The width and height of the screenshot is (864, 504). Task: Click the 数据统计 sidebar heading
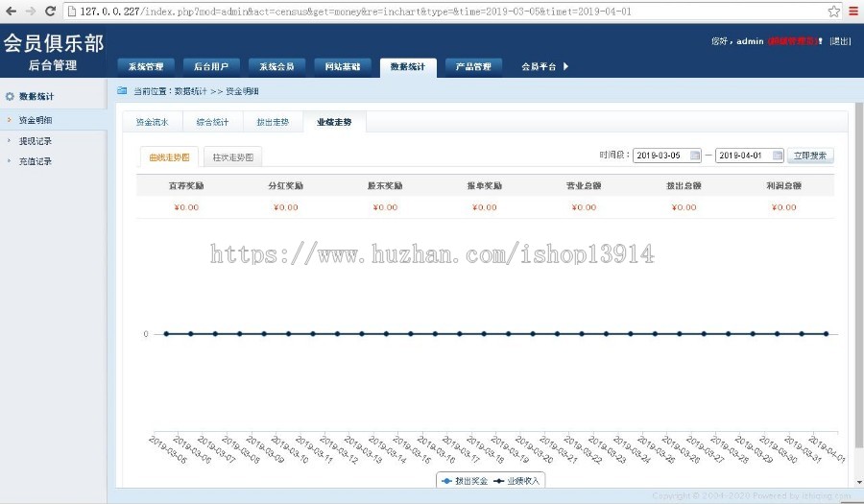pos(36,96)
